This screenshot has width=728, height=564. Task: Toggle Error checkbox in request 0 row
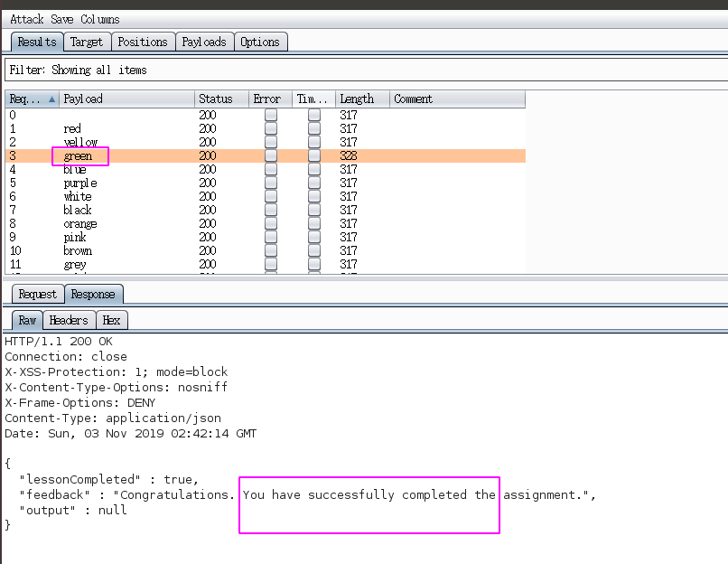click(x=271, y=115)
